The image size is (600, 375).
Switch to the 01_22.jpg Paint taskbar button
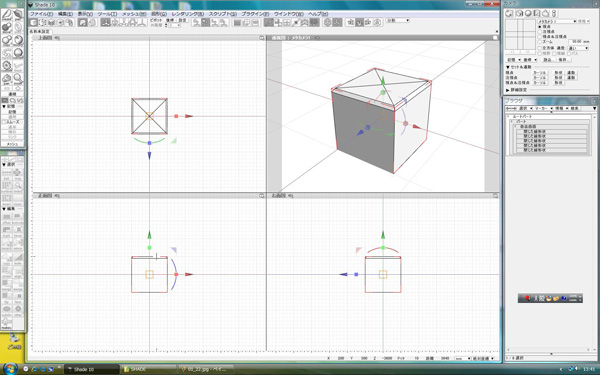pyautogui.click(x=207, y=369)
